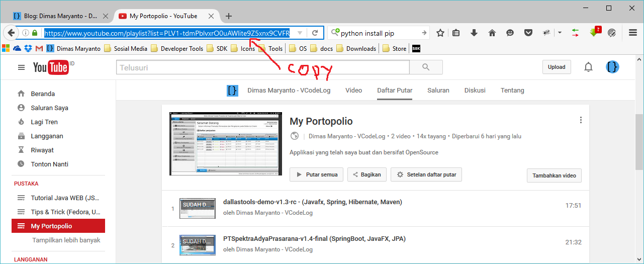
Task: Click the smiley chat icon in toolbar
Action: coord(510,33)
